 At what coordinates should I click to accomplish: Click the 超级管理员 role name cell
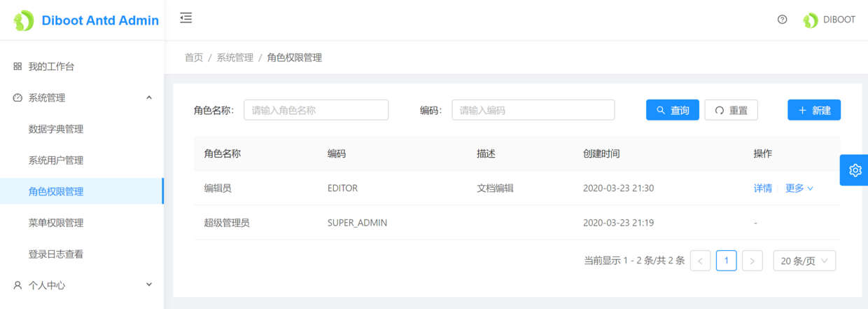[x=227, y=223]
